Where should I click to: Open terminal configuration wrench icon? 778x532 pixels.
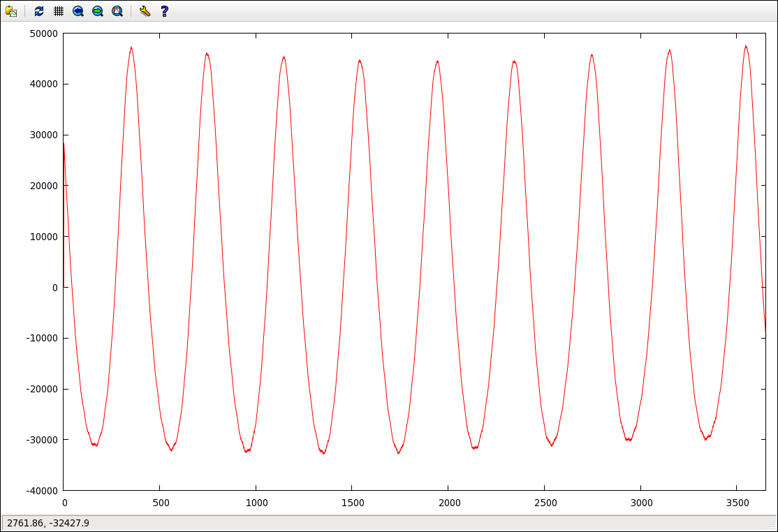[x=145, y=11]
